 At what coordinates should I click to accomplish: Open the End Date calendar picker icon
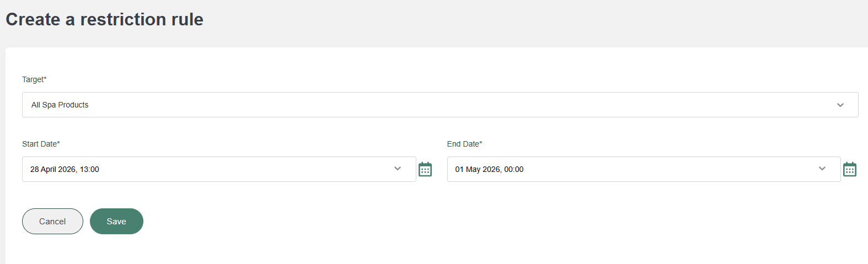[850, 169]
